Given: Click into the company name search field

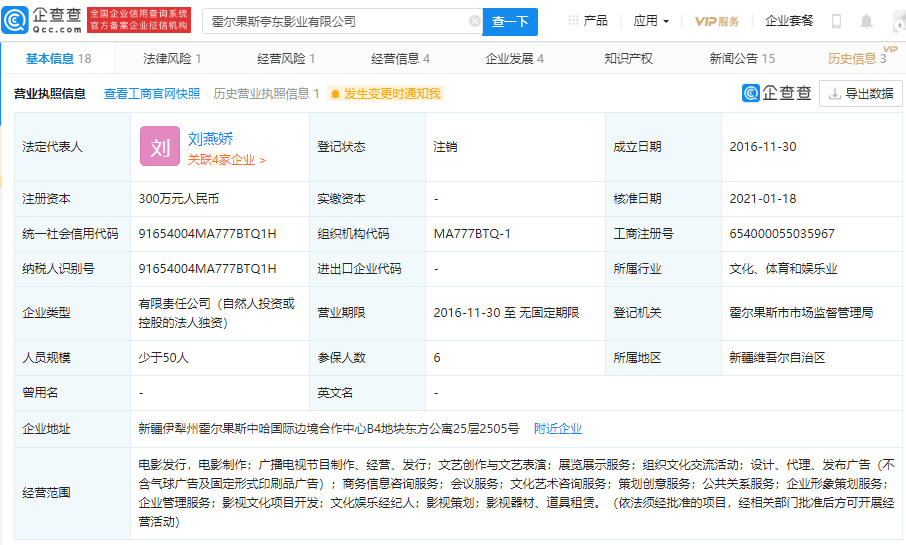Looking at the screenshot, I should [x=335, y=21].
